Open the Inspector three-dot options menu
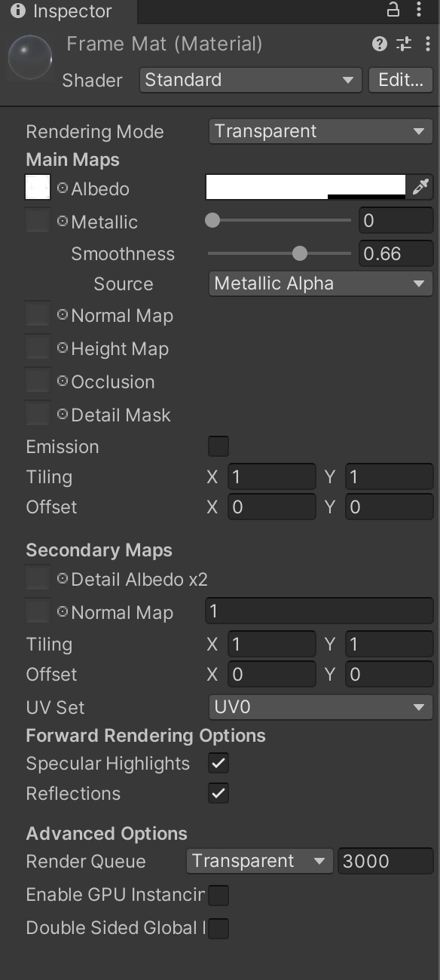The width and height of the screenshot is (440, 980). click(419, 10)
